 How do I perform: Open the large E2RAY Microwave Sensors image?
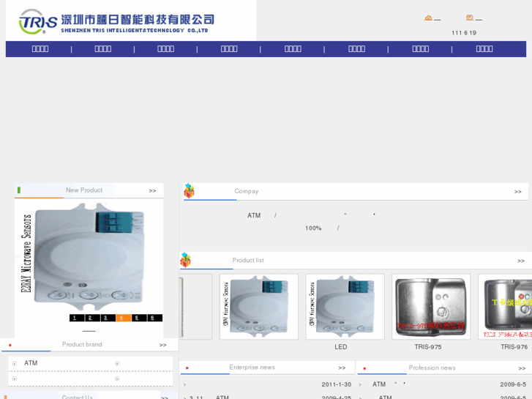coord(89,257)
